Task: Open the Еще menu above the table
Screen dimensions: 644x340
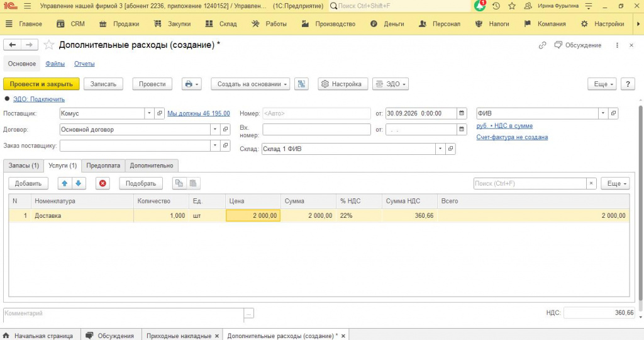Action: 615,183
